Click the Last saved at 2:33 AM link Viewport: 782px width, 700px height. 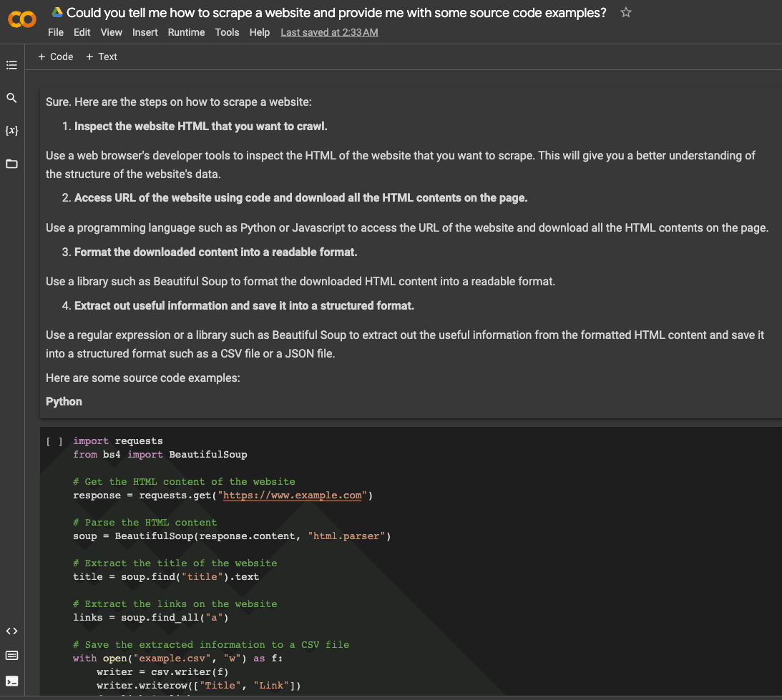(329, 32)
